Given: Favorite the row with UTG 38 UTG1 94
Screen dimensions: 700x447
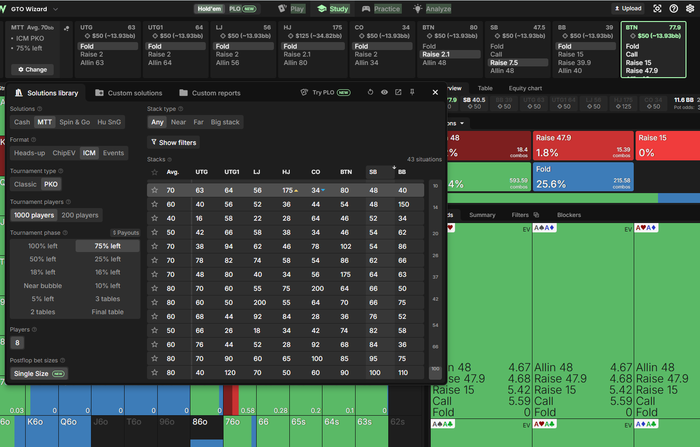Looking at the screenshot, I should click(154, 246).
